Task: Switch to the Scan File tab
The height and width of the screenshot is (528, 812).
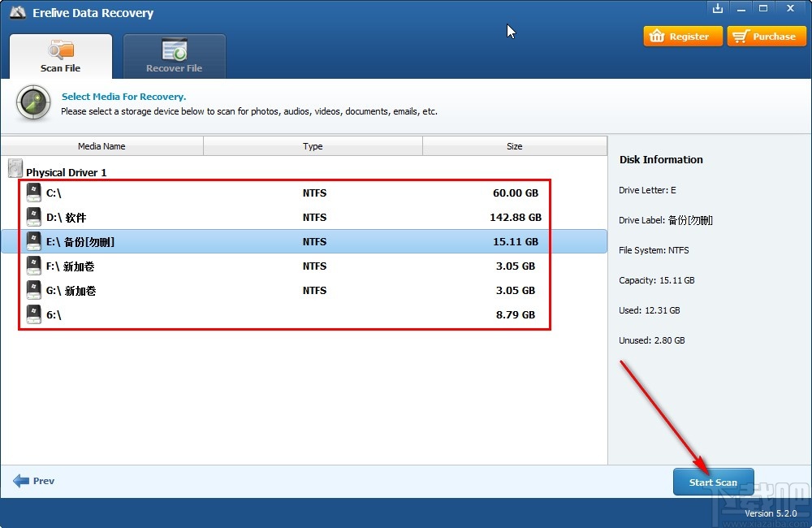Action: pos(61,57)
